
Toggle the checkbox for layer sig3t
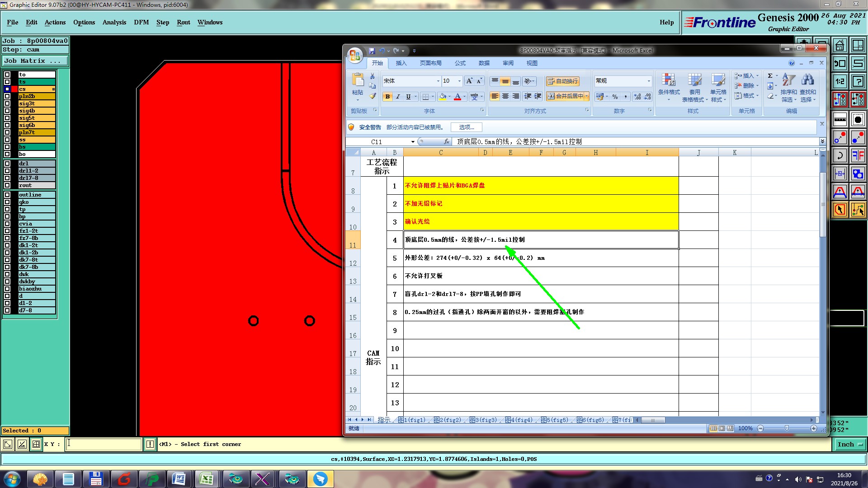point(7,103)
